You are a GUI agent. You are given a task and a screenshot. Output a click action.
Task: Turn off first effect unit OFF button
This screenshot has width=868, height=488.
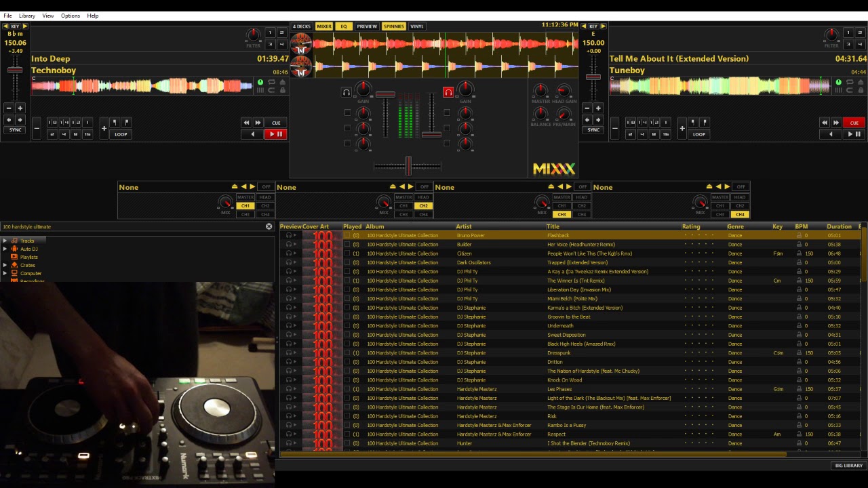(x=266, y=186)
